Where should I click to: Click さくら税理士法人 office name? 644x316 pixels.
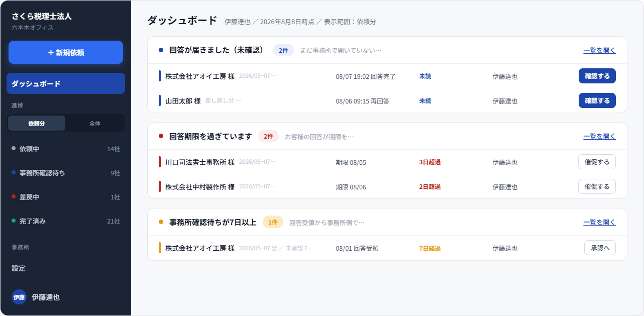pyautogui.click(x=42, y=16)
